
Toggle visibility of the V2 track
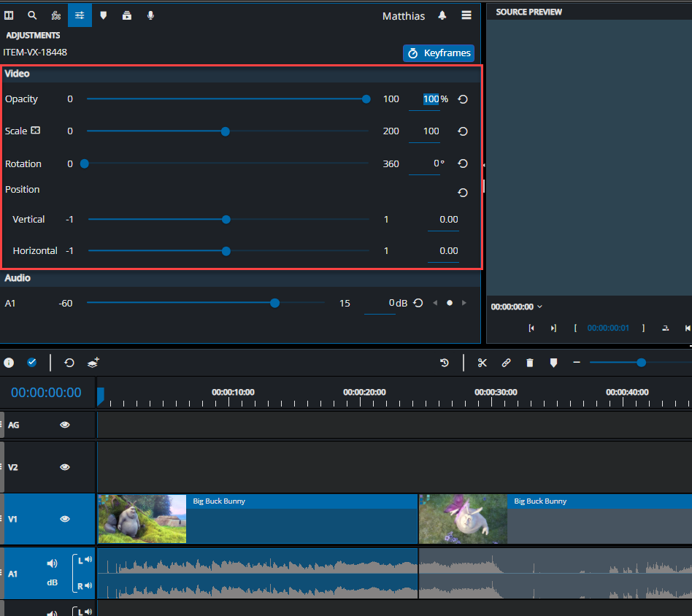[x=65, y=467]
